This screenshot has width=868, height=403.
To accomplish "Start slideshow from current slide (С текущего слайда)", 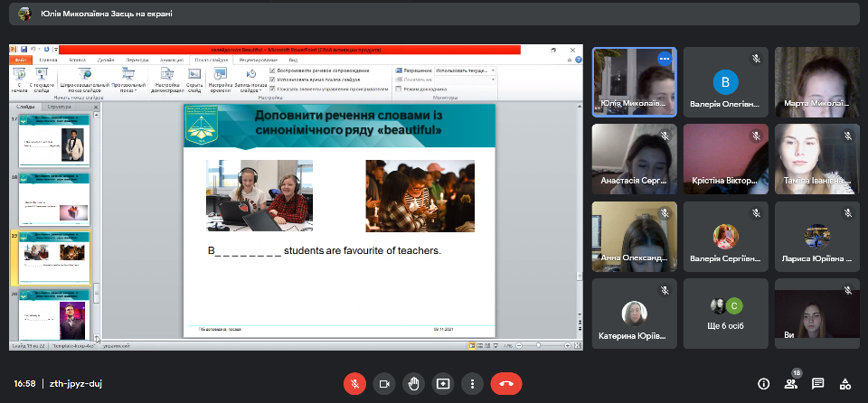I will (x=42, y=80).
